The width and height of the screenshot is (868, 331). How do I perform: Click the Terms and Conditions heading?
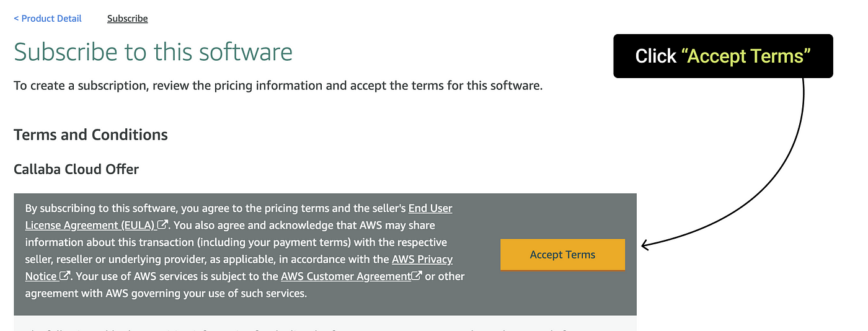click(91, 135)
